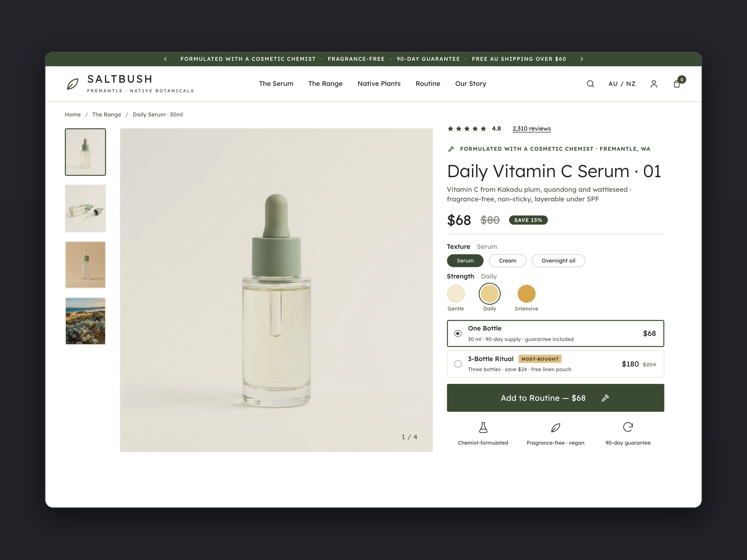Open the AU / NZ region selector
Image resolution: width=747 pixels, height=560 pixels.
point(622,84)
